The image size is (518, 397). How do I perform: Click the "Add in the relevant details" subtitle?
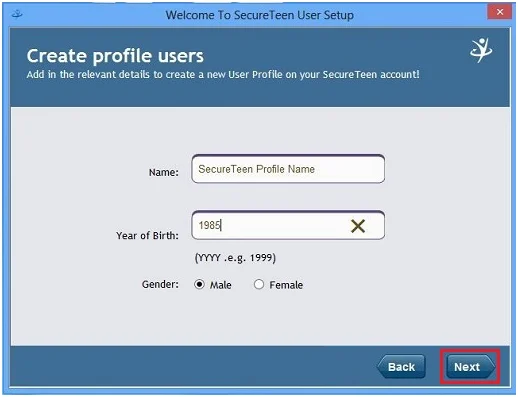[223, 74]
